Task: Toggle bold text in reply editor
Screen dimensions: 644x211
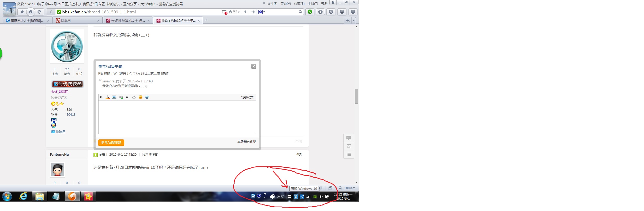Action: click(x=101, y=97)
